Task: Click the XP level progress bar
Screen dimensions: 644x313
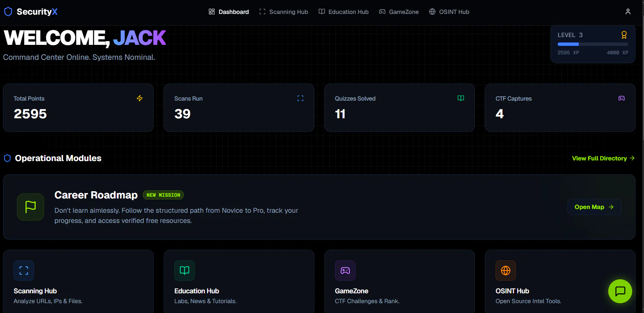Action: (593, 44)
